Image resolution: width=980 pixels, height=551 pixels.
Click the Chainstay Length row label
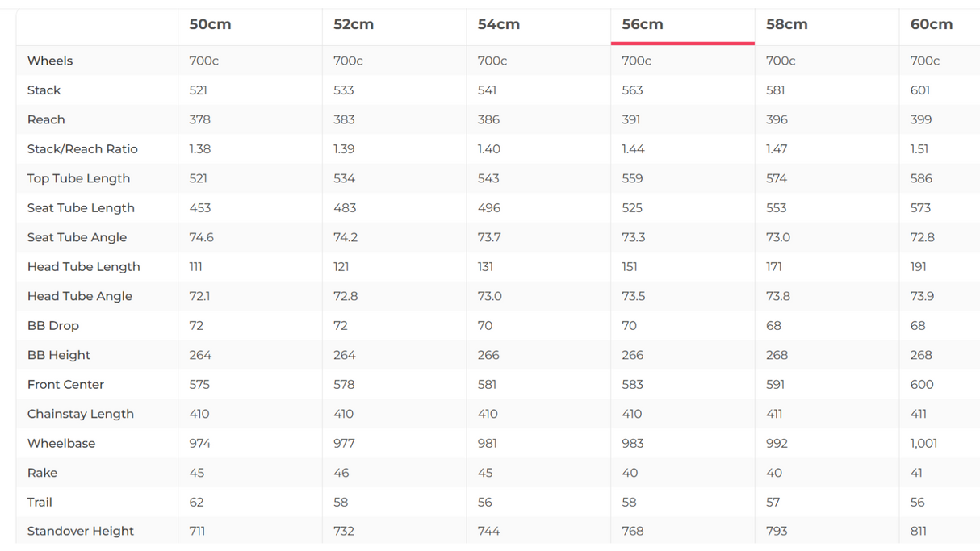click(80, 414)
